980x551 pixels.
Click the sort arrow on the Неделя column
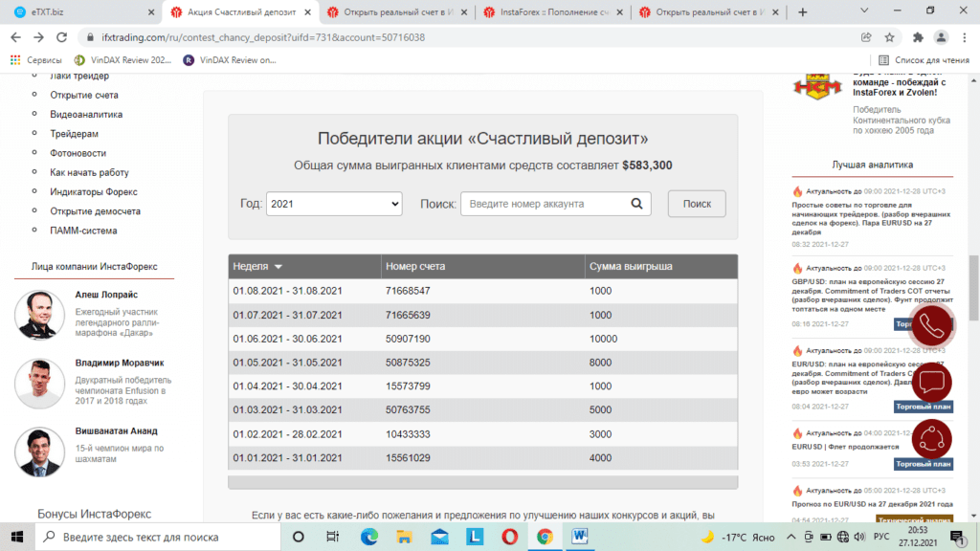pyautogui.click(x=277, y=267)
